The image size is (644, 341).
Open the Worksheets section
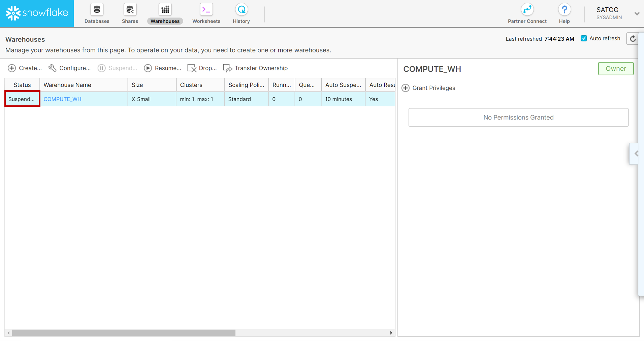coord(206,14)
